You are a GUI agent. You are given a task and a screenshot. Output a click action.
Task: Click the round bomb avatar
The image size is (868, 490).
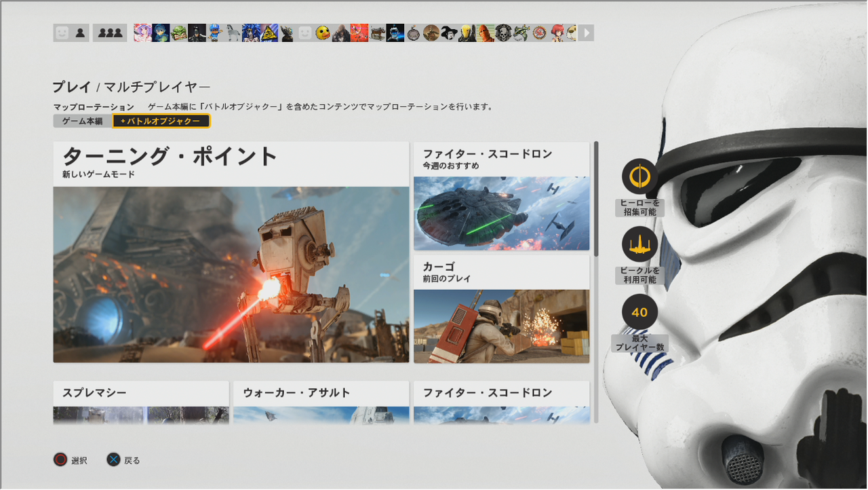coord(413,33)
